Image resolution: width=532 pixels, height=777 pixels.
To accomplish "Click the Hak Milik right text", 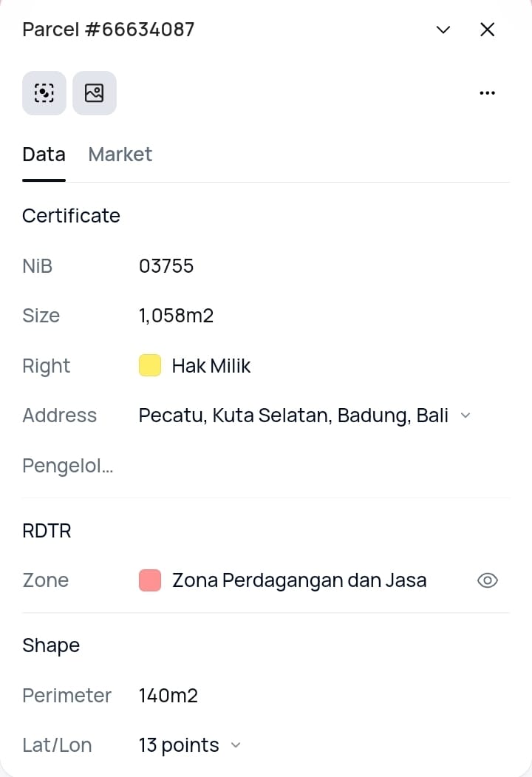I will point(211,365).
